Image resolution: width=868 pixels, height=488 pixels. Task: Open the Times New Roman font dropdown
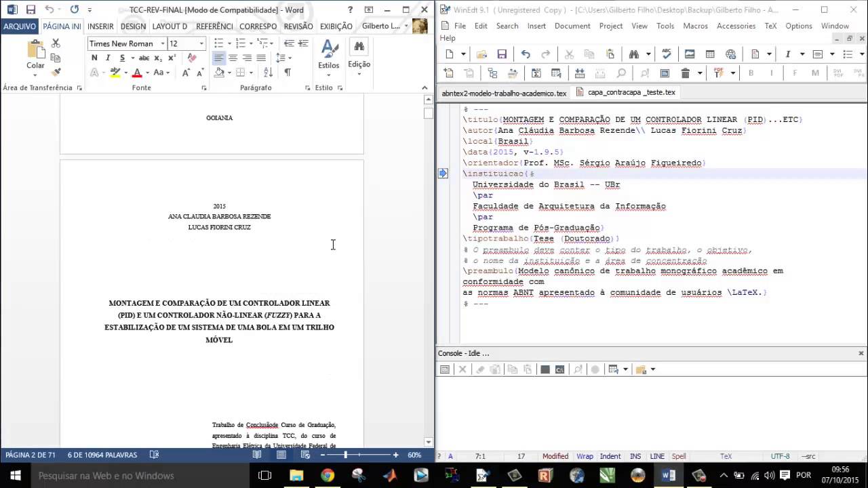pos(163,43)
